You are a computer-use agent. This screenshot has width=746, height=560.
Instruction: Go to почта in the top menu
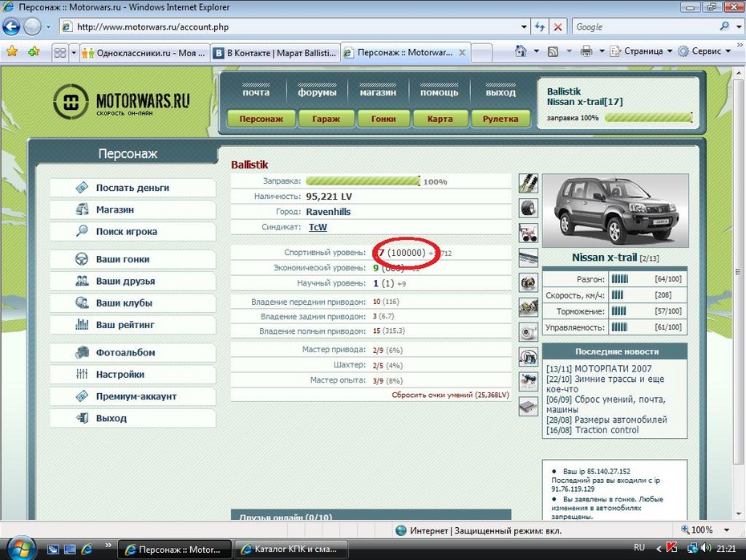tap(256, 91)
